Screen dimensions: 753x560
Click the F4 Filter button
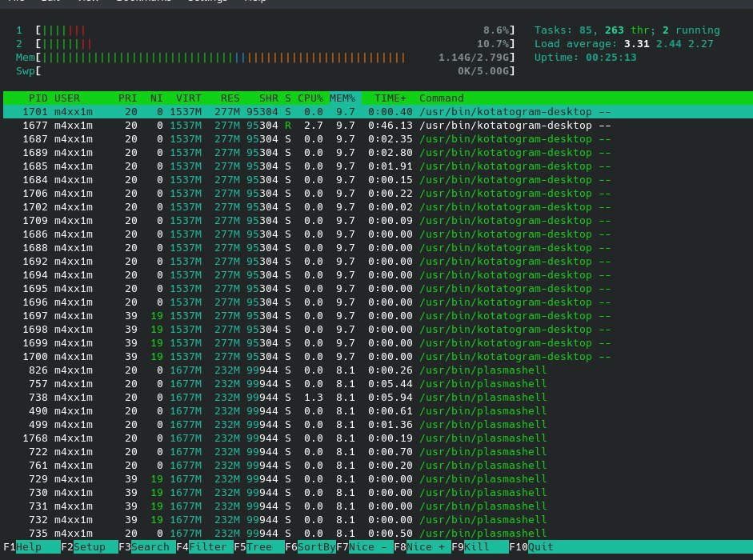click(205, 547)
